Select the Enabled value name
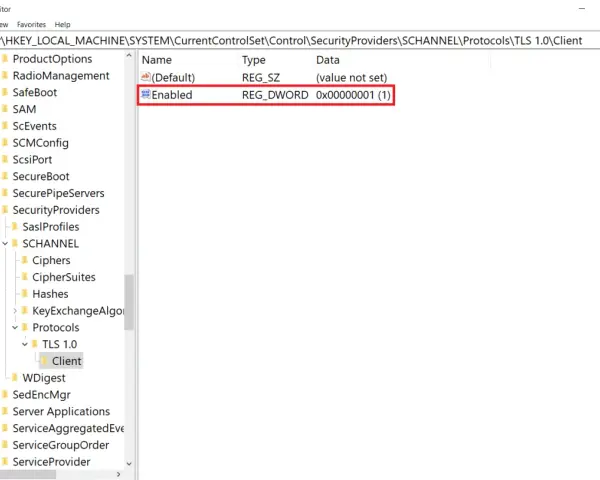Viewport: 600px width, 480px height. [x=172, y=95]
